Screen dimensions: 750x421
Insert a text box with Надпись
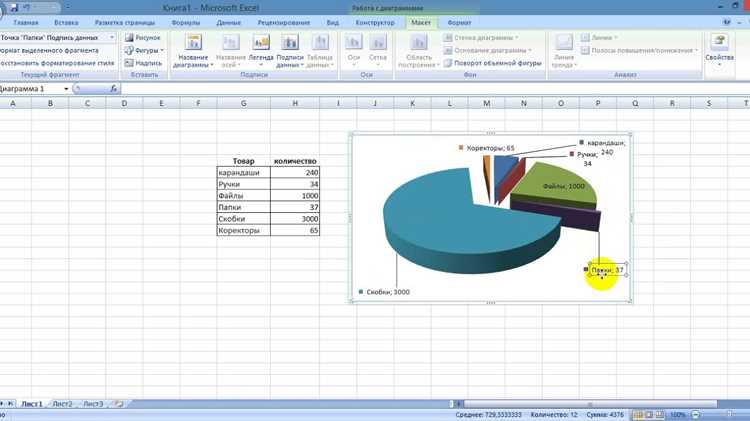click(x=143, y=63)
